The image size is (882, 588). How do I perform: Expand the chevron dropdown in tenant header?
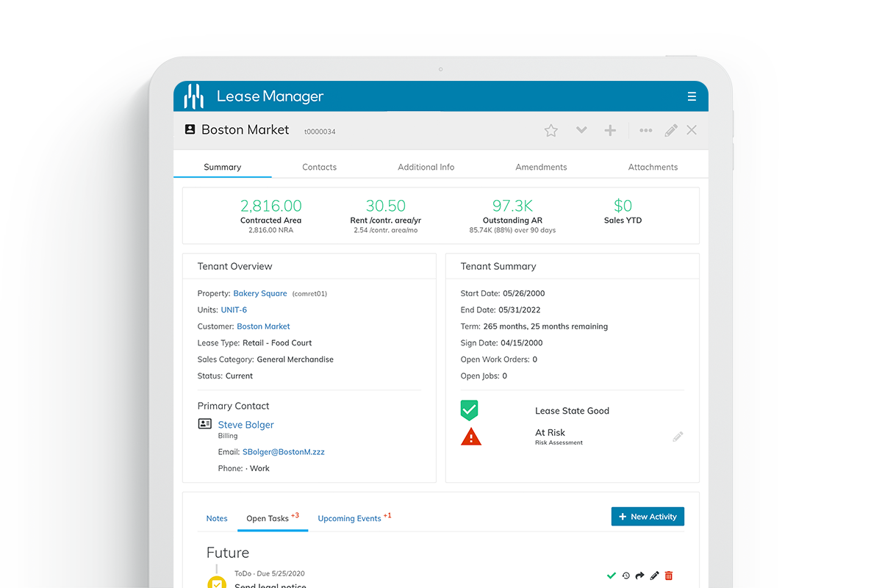581,130
